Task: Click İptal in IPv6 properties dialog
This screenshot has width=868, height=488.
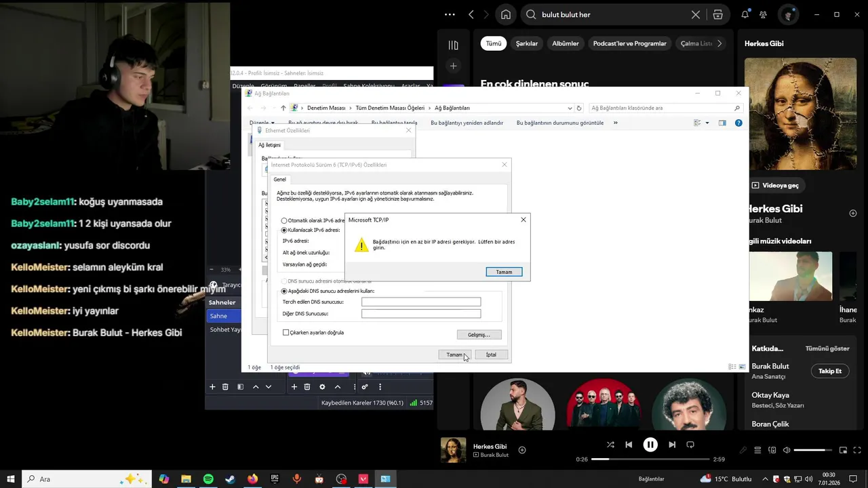Action: (x=491, y=354)
